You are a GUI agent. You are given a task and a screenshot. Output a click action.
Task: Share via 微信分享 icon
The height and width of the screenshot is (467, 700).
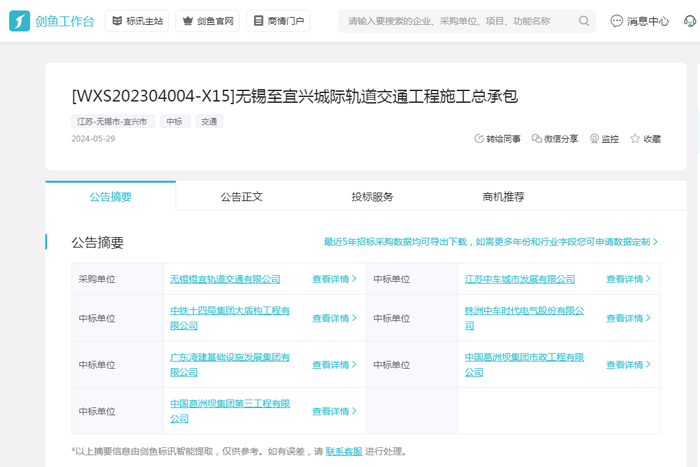pyautogui.click(x=537, y=139)
